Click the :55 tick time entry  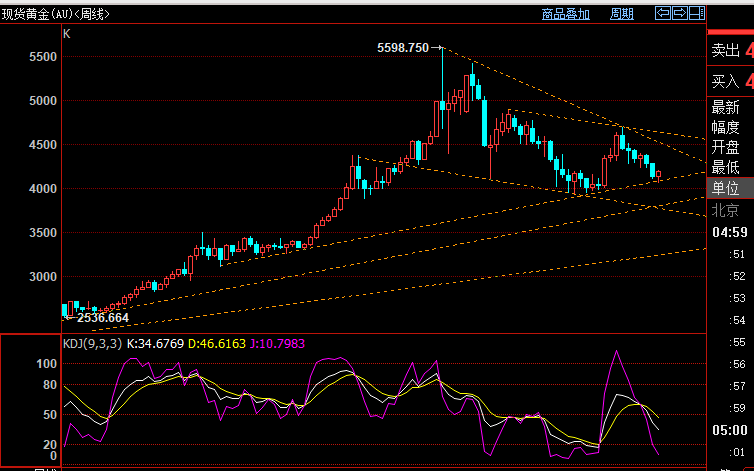(x=737, y=342)
